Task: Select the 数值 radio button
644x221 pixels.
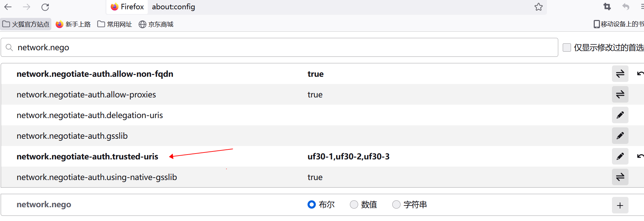Action: point(354,204)
